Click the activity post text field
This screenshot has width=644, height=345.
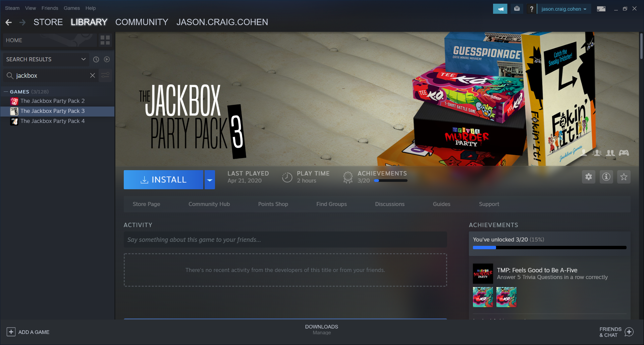[285, 240]
